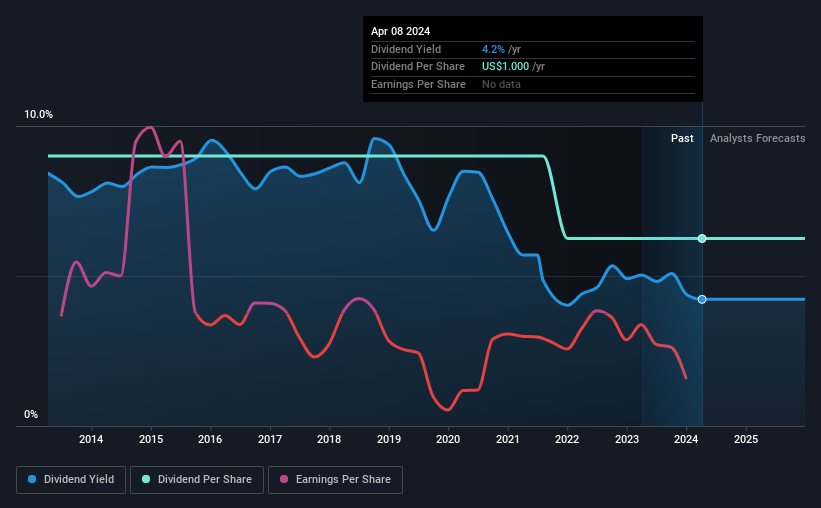The image size is (821, 508).
Task: Click the 4.2% dividend yield value
Action: point(493,49)
